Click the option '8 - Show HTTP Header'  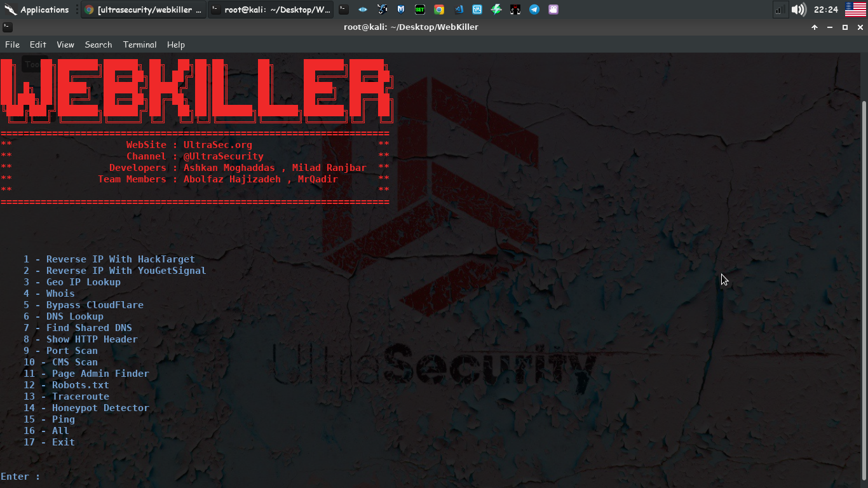(81, 339)
